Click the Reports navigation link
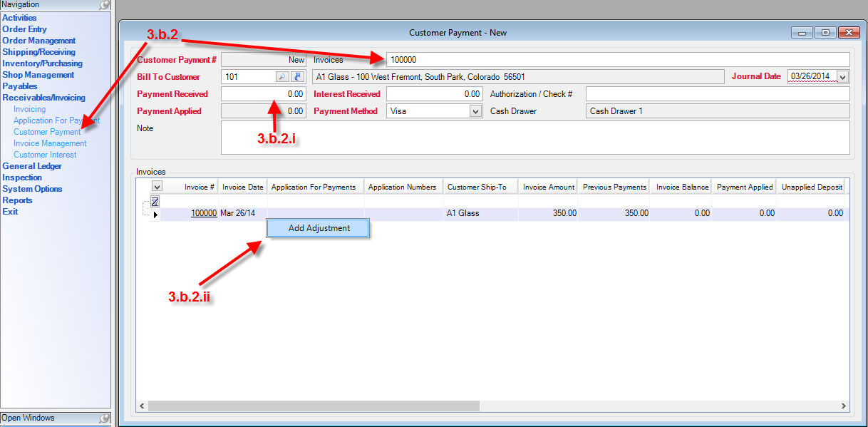Screen dimensions: 868x427 (x=17, y=200)
